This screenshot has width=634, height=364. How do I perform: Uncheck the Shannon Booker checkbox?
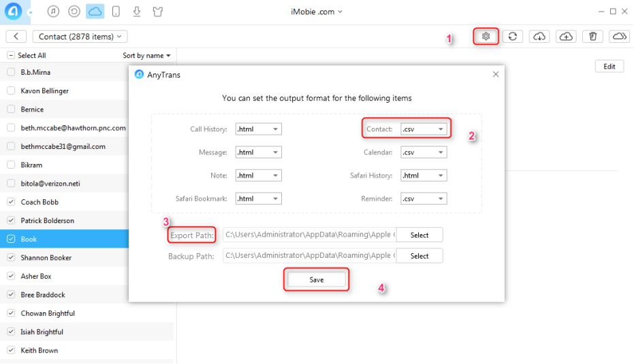click(x=11, y=257)
